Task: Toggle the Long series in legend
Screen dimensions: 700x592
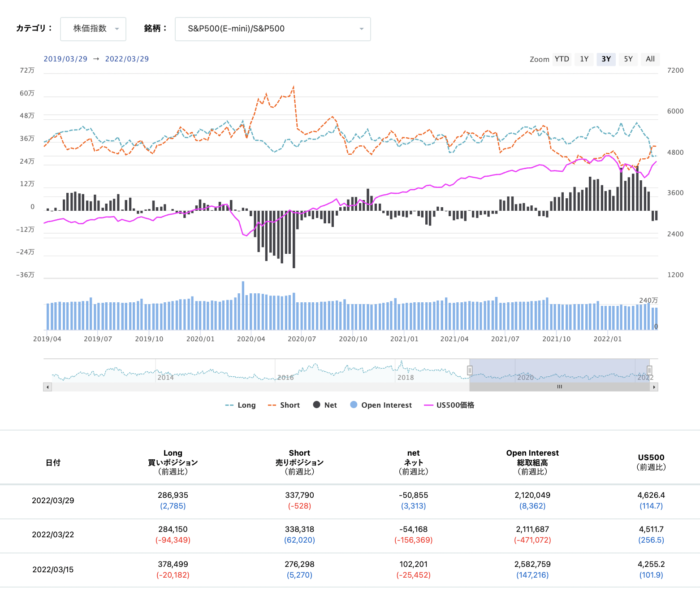Action: coord(240,405)
